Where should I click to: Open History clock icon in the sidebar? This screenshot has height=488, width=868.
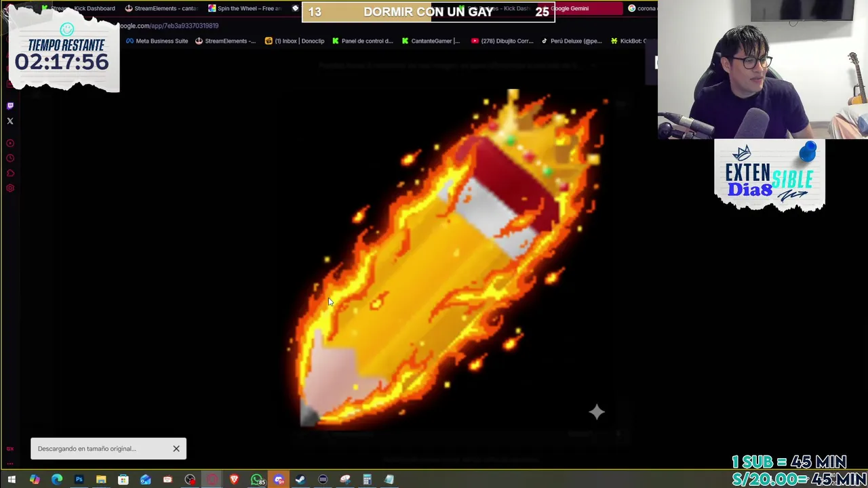click(10, 159)
